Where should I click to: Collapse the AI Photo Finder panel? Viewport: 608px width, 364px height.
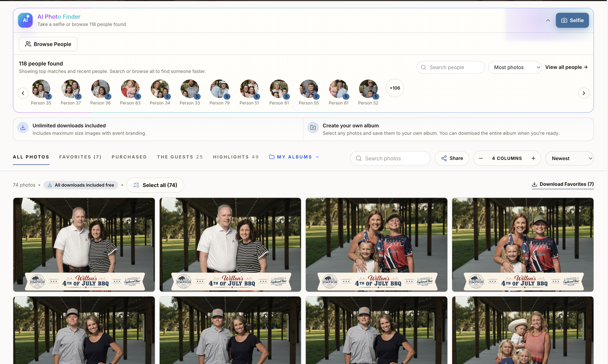(x=548, y=20)
